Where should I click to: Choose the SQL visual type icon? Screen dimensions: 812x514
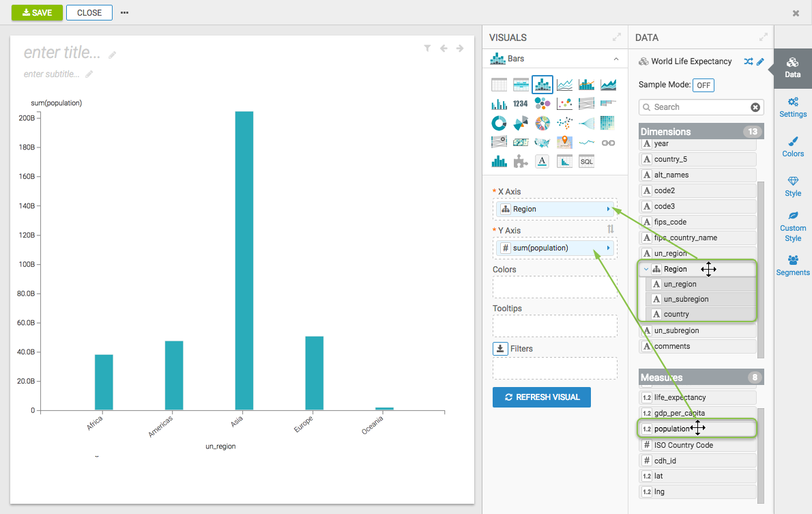(x=586, y=161)
